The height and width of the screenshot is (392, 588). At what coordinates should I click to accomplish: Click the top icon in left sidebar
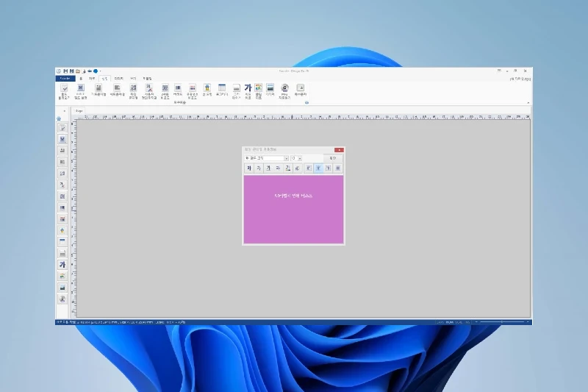pyautogui.click(x=62, y=127)
